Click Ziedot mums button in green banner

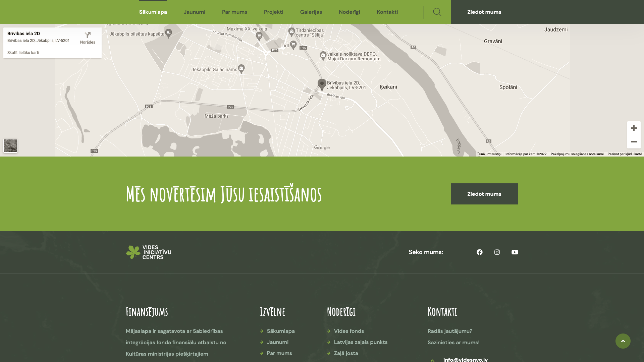click(484, 194)
